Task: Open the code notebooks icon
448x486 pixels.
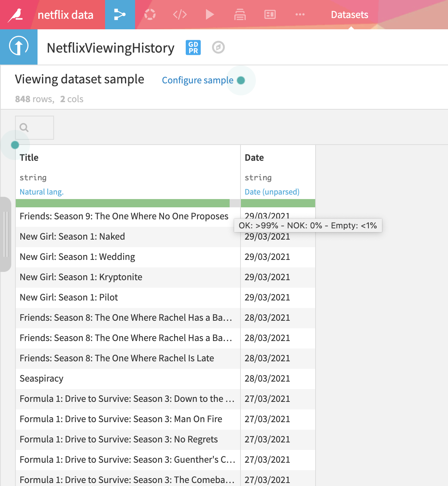Action: [x=180, y=15]
